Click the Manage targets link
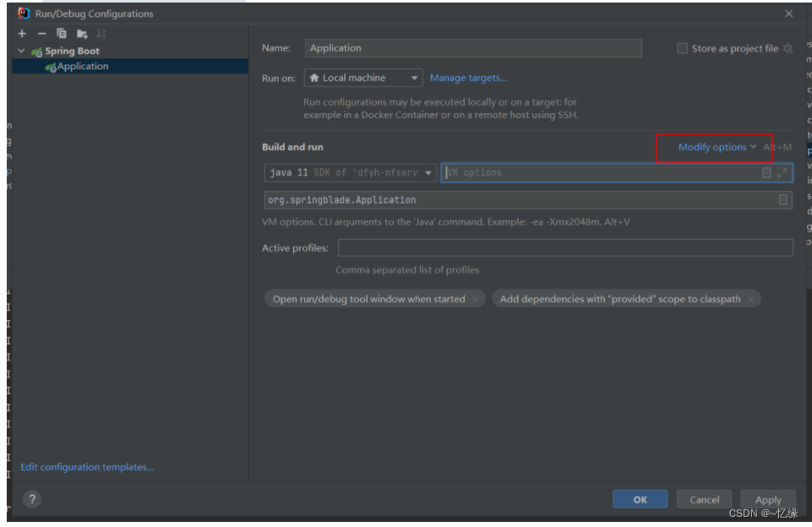 point(468,78)
